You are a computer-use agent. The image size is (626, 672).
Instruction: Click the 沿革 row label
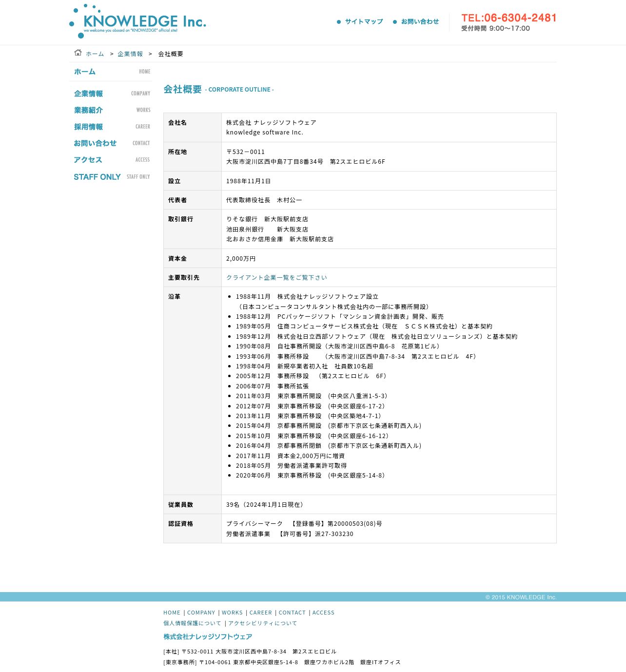point(175,297)
